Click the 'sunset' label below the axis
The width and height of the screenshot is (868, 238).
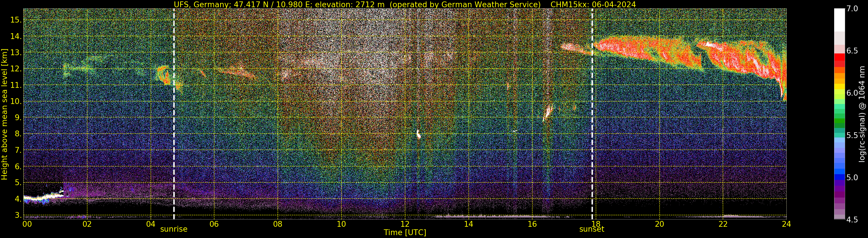[592, 229]
